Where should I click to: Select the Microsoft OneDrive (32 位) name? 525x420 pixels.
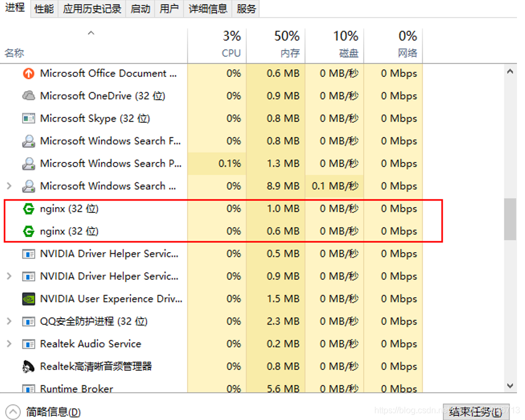pos(103,96)
